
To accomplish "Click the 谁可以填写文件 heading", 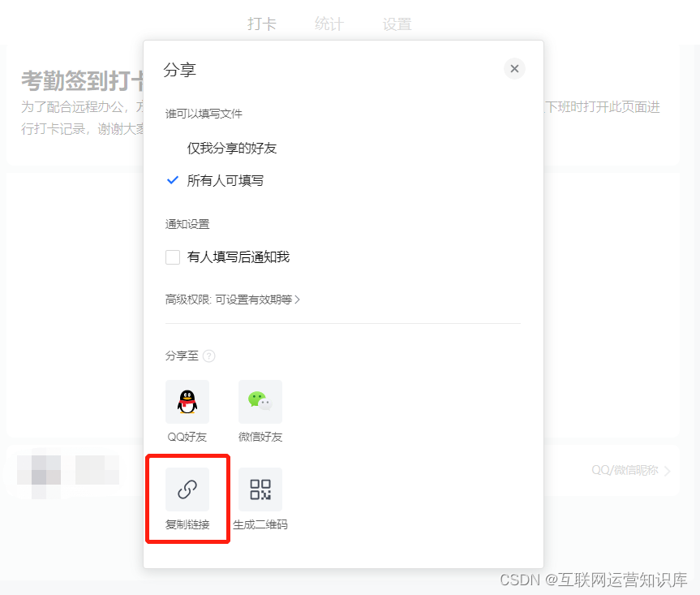I will point(204,114).
